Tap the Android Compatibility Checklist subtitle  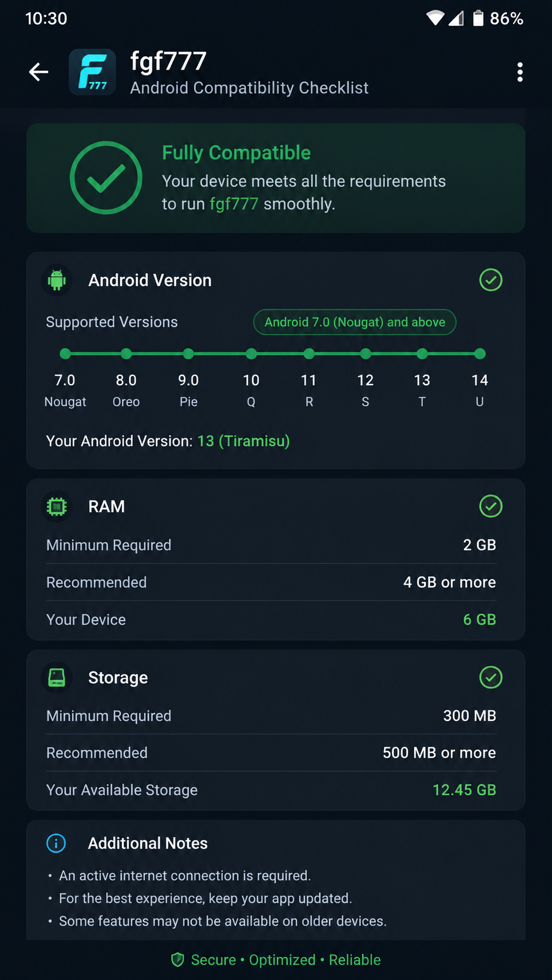pyautogui.click(x=249, y=88)
